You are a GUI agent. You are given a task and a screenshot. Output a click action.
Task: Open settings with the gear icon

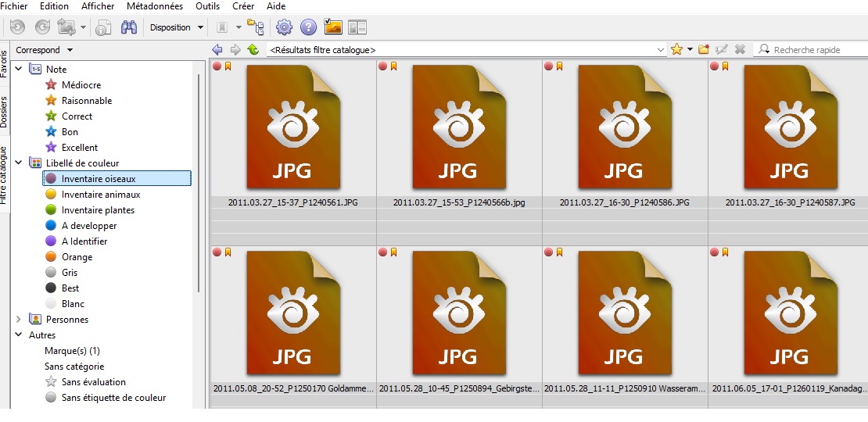click(284, 27)
